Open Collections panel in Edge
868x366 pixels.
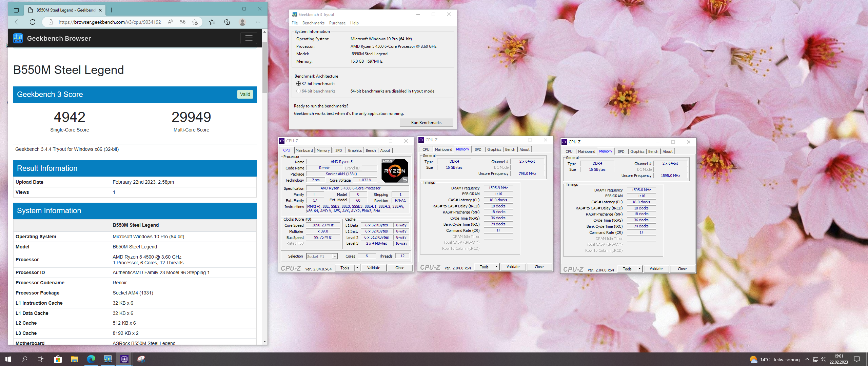click(x=227, y=22)
